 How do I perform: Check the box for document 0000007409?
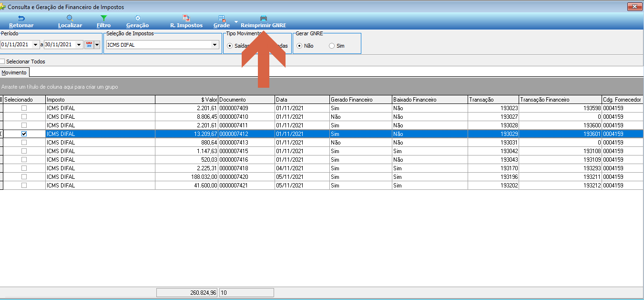tap(24, 108)
